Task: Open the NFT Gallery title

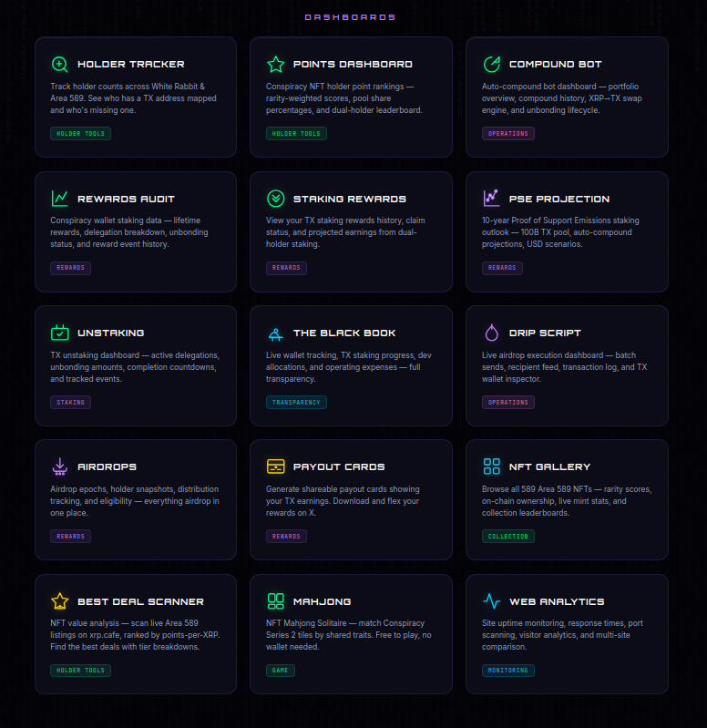Action: tap(549, 467)
